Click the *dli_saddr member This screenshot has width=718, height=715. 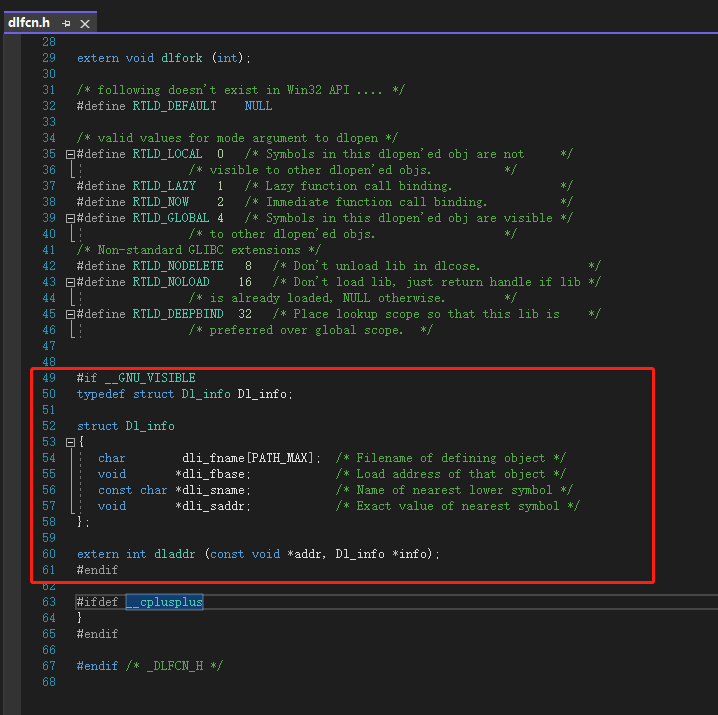click(213, 506)
